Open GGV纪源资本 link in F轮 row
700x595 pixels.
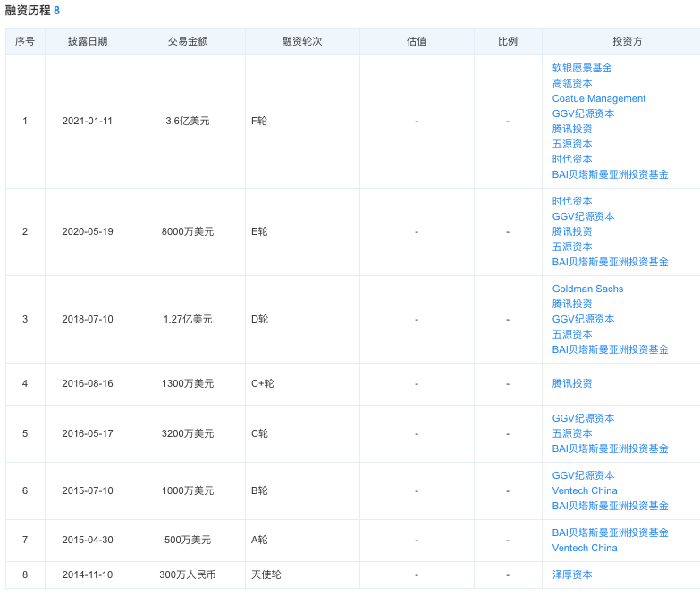(583, 113)
